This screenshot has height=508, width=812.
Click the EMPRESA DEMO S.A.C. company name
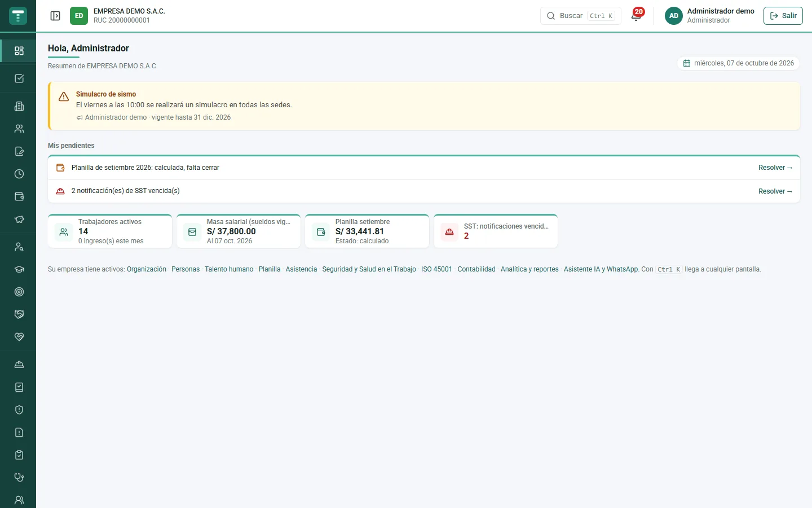tap(129, 11)
